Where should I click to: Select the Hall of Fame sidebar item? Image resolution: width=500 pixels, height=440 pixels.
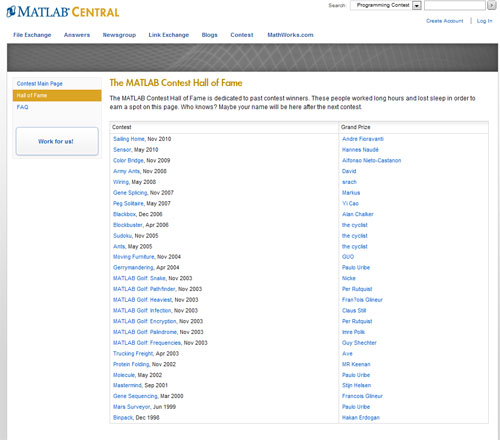pyautogui.click(x=57, y=95)
